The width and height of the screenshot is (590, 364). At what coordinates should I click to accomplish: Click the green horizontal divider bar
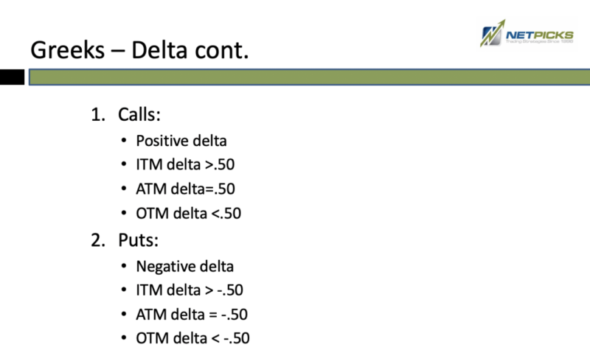309,77
